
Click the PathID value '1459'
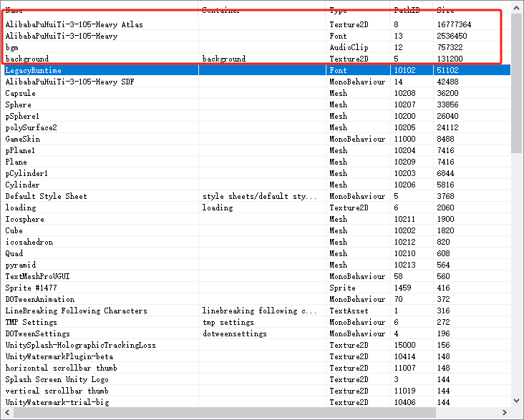(403, 288)
